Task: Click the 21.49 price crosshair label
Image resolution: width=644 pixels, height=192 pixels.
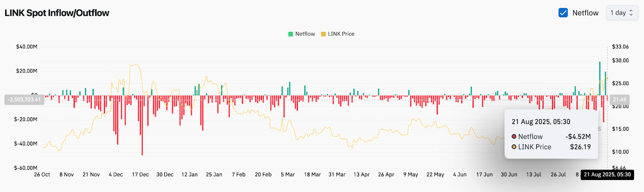Action: (619, 100)
